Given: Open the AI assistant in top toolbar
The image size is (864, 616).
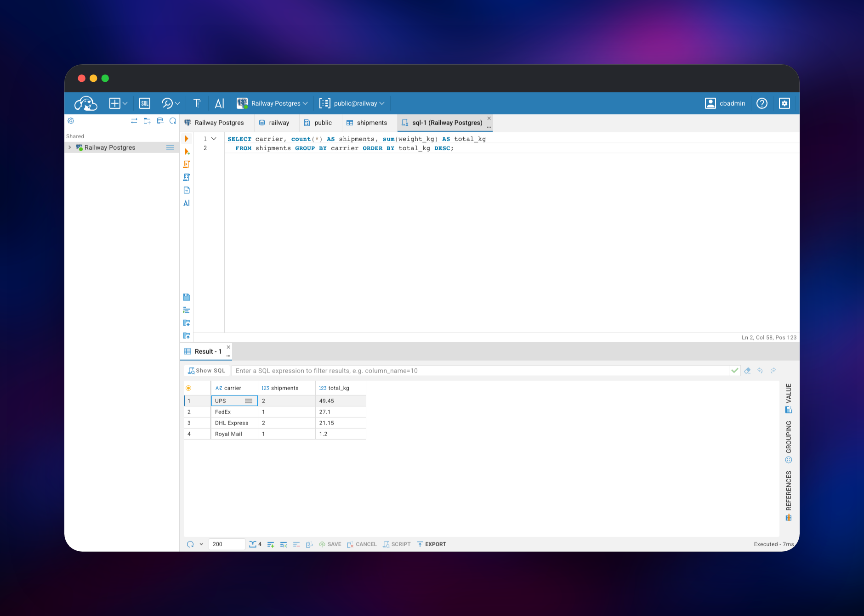Looking at the screenshot, I should click(x=220, y=103).
